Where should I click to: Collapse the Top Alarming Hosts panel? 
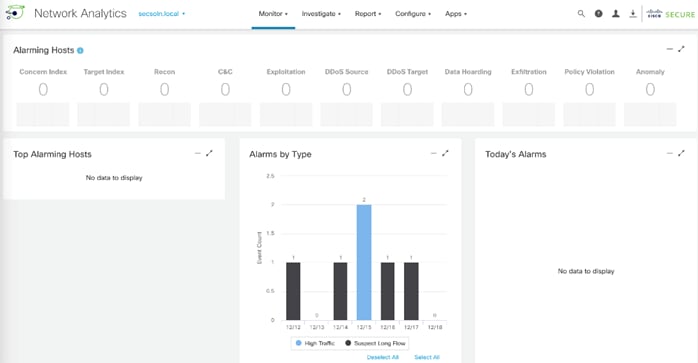coord(198,153)
